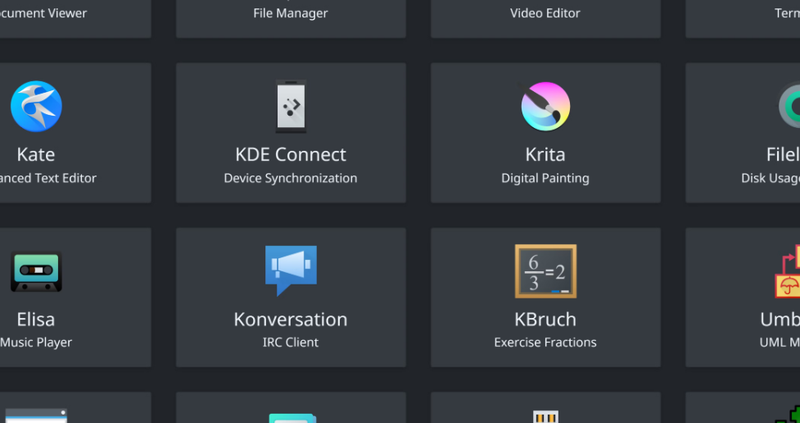Open the Document Viewer card
This screenshot has width=800, height=423.
pos(76,19)
